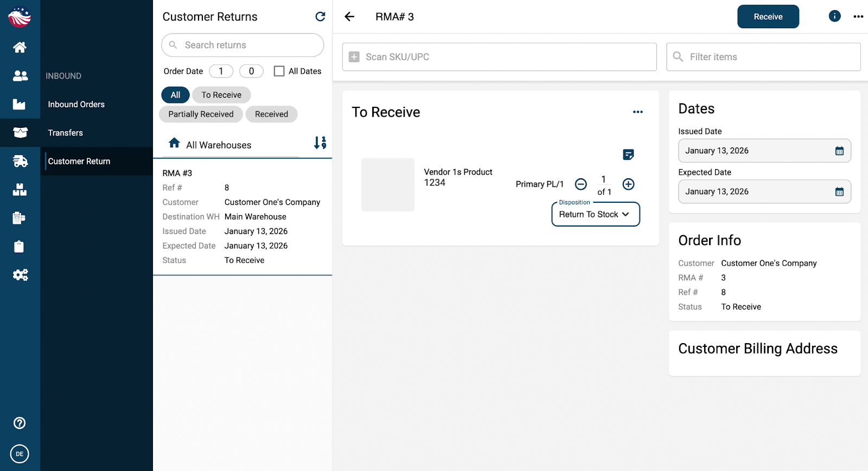Click the All Warehouses home icon

174,143
